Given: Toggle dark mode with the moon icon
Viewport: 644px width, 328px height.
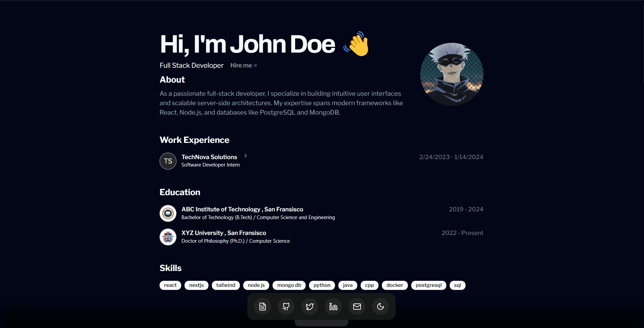Looking at the screenshot, I should (x=380, y=306).
